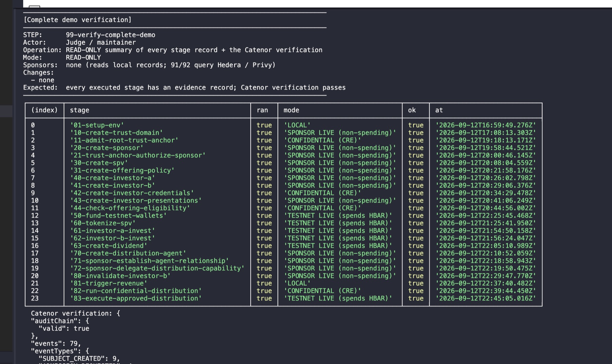612x364 pixels.
Task: Select stage cell '81-trigger-revenue'
Action: coord(108,283)
